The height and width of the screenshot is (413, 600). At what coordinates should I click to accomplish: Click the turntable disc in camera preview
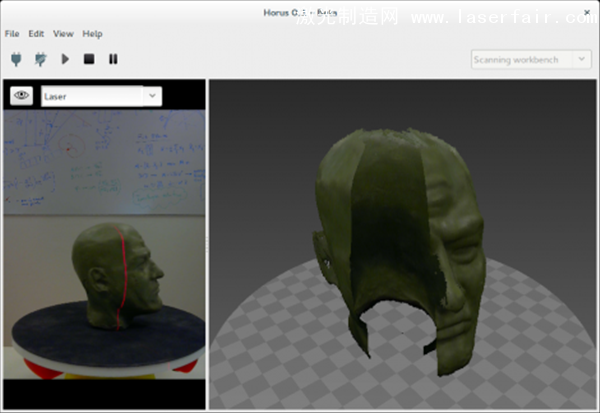tap(60, 340)
